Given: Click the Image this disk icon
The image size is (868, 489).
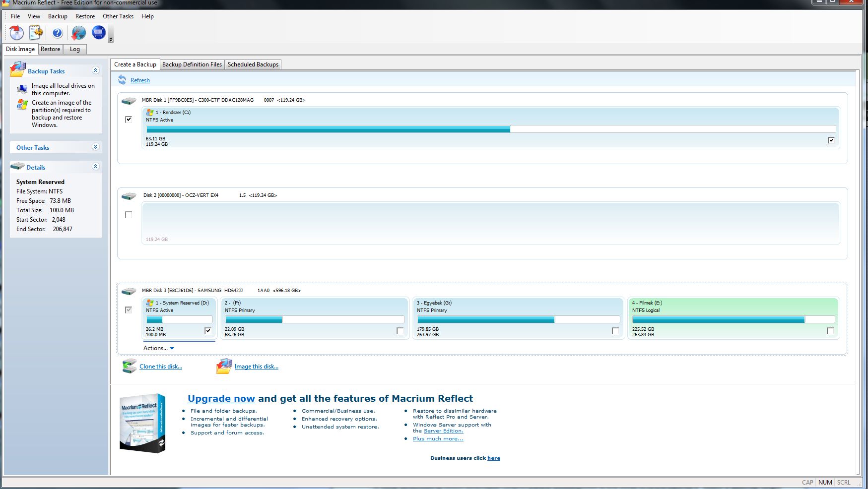Looking at the screenshot, I should coord(224,367).
